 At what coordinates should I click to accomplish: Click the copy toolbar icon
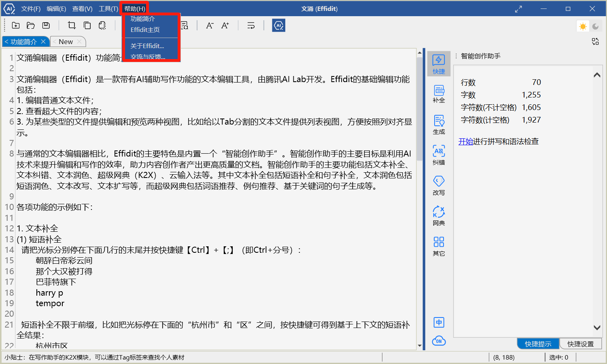[87, 25]
